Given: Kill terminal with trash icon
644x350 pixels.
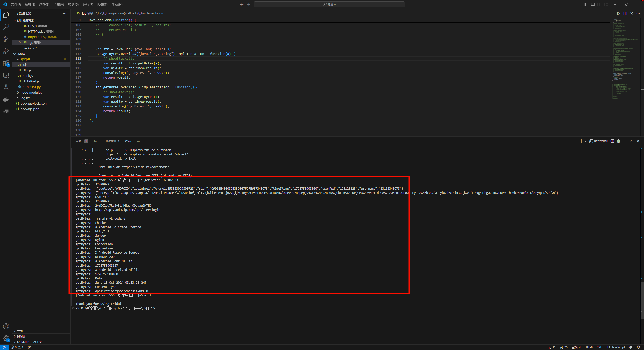Looking at the screenshot, I should click(619, 141).
